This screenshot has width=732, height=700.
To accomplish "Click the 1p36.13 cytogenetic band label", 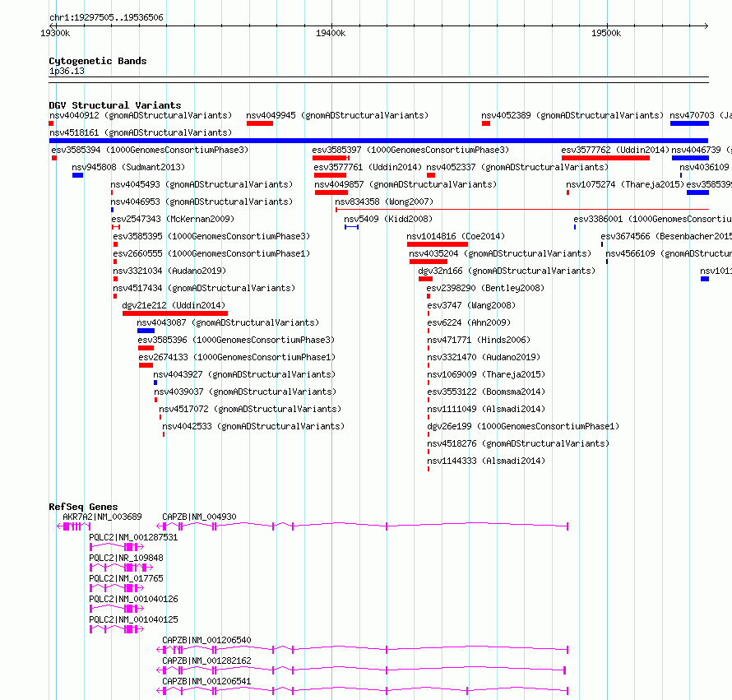I will [x=67, y=71].
